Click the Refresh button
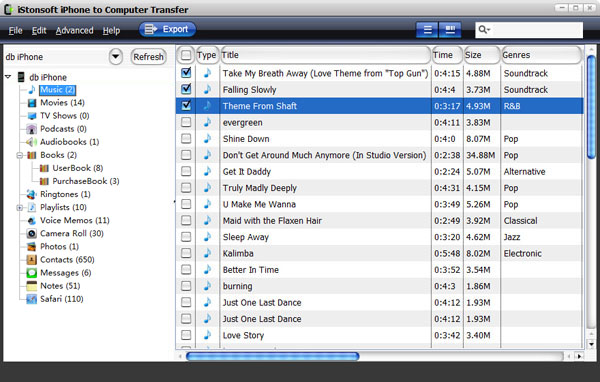 pos(148,57)
